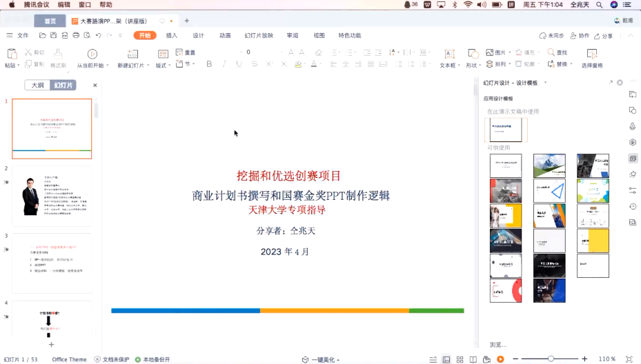Click the Browse (浏览...) link in template panel
641x364 pixels.
tap(497, 344)
